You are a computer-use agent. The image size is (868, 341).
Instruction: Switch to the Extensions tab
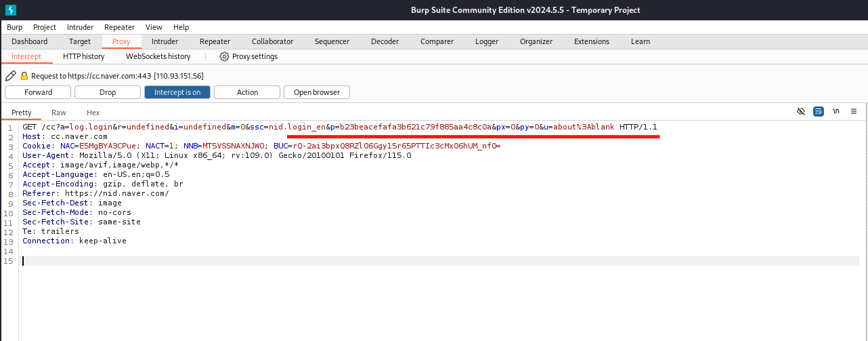click(x=592, y=41)
